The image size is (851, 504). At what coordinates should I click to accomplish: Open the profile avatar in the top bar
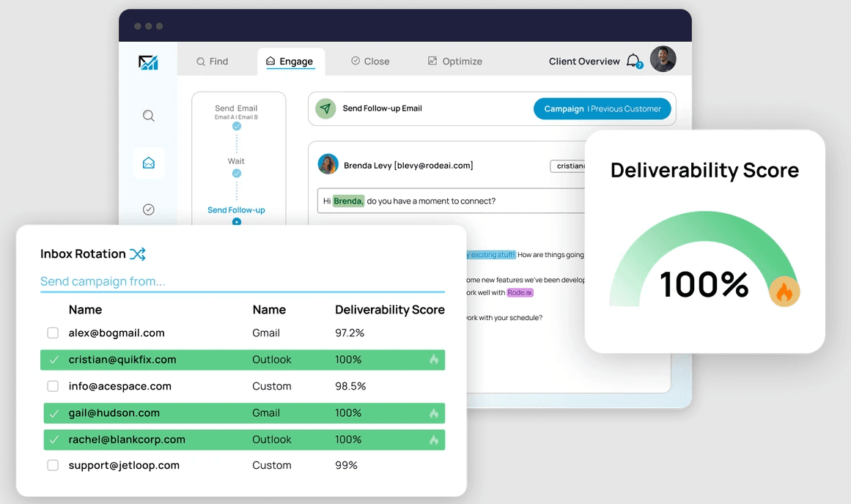coord(663,59)
